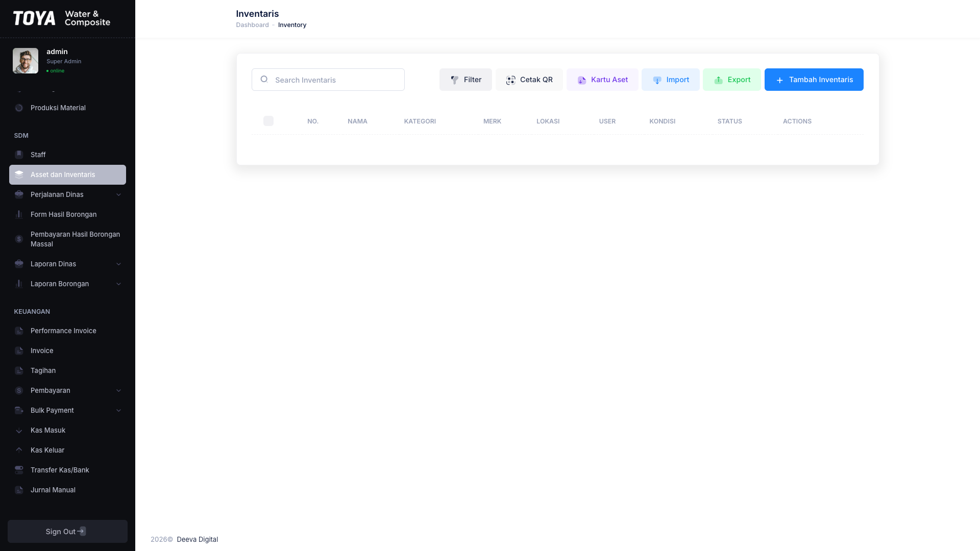Expand the Perjalanan Dinas chevron
The image size is (980, 551).
(x=118, y=194)
